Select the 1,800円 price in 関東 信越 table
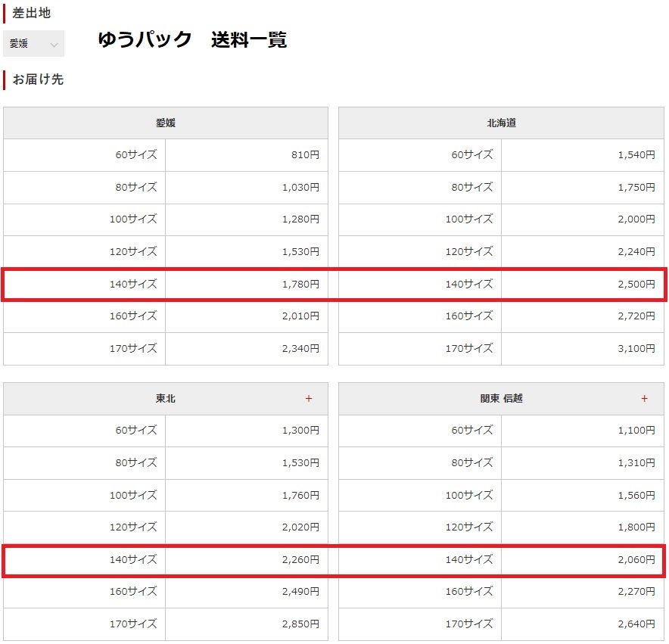Image resolution: width=669 pixels, height=644 pixels. coord(636,527)
